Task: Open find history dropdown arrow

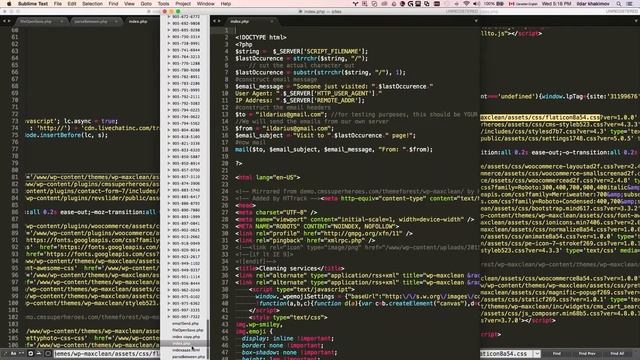Action: coord(537,353)
